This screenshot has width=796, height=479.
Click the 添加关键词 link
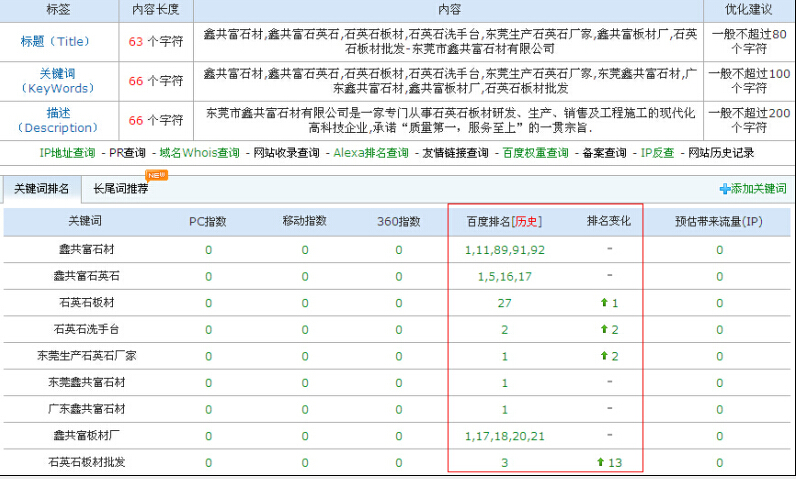[758, 189]
